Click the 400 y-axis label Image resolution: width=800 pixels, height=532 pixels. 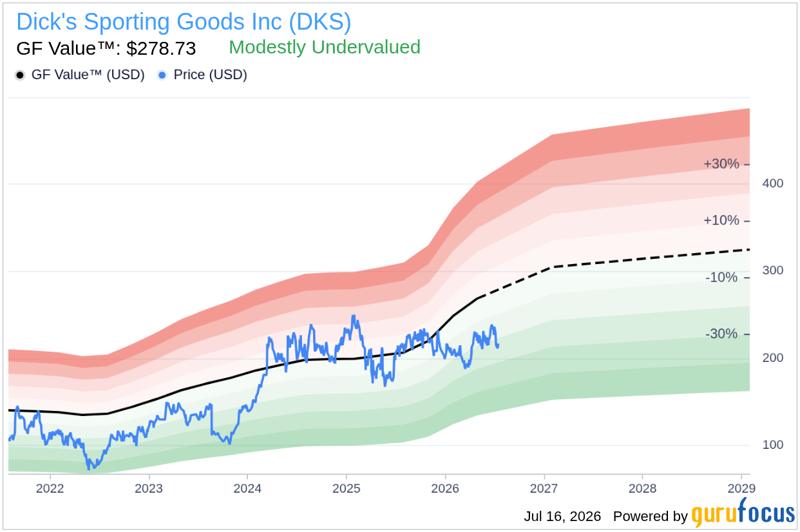coord(772,184)
